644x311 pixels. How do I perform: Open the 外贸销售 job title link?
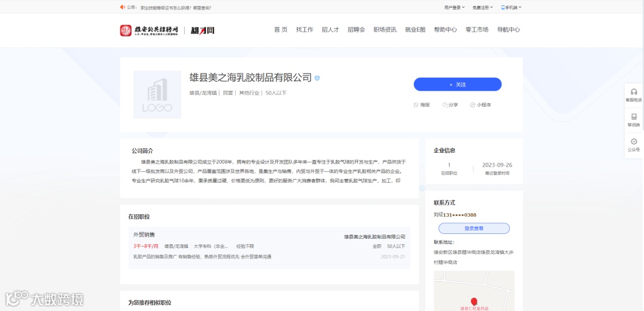pyautogui.click(x=144, y=235)
